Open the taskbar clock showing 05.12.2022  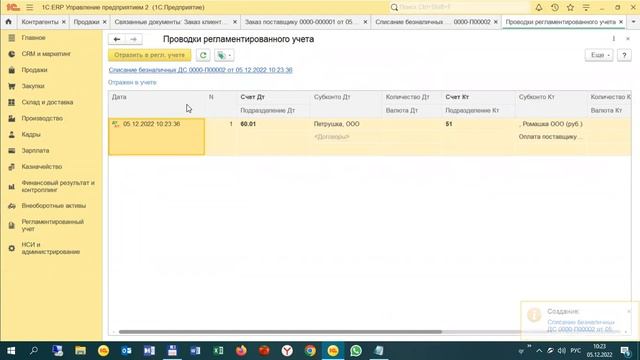click(600, 351)
